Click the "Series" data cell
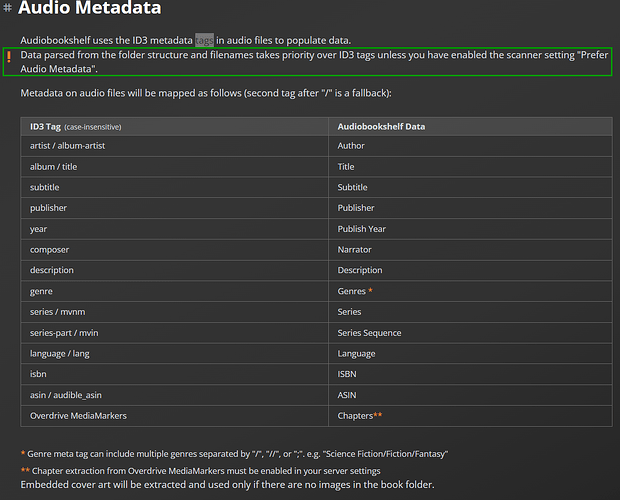Image resolution: width=620 pixels, height=500 pixels. [x=470, y=312]
